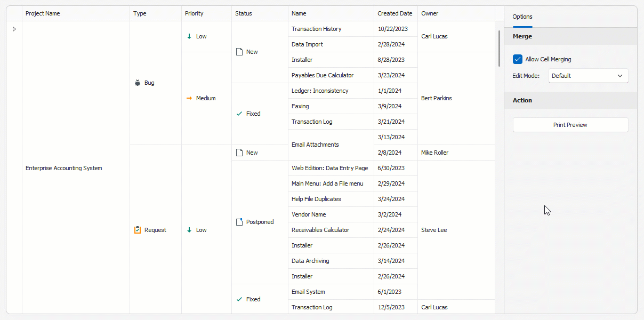
Task: Select Main Menu: Add a File menu cell
Action: click(x=331, y=183)
